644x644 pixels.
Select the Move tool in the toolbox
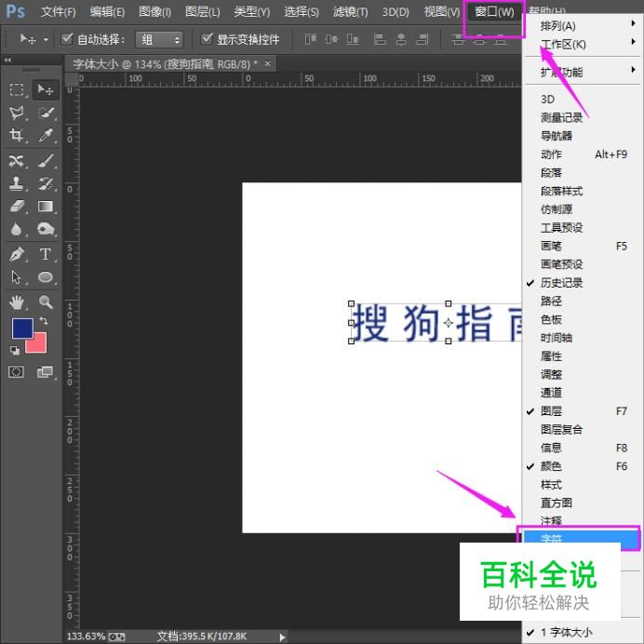point(46,89)
